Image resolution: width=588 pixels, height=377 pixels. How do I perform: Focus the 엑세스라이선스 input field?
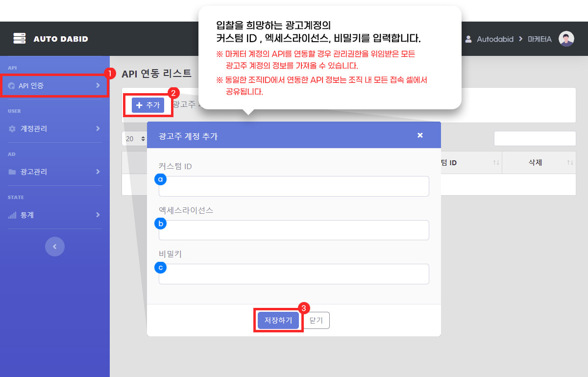(x=294, y=230)
